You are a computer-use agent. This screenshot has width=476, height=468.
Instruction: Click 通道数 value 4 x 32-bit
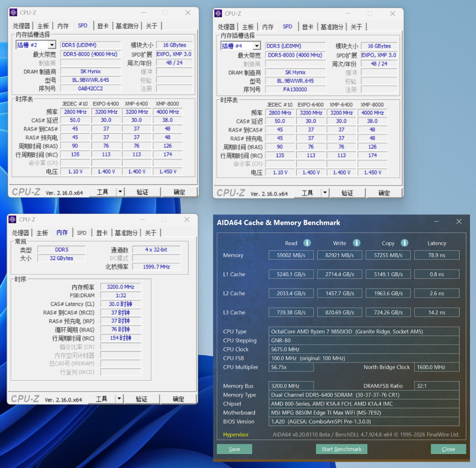156,249
